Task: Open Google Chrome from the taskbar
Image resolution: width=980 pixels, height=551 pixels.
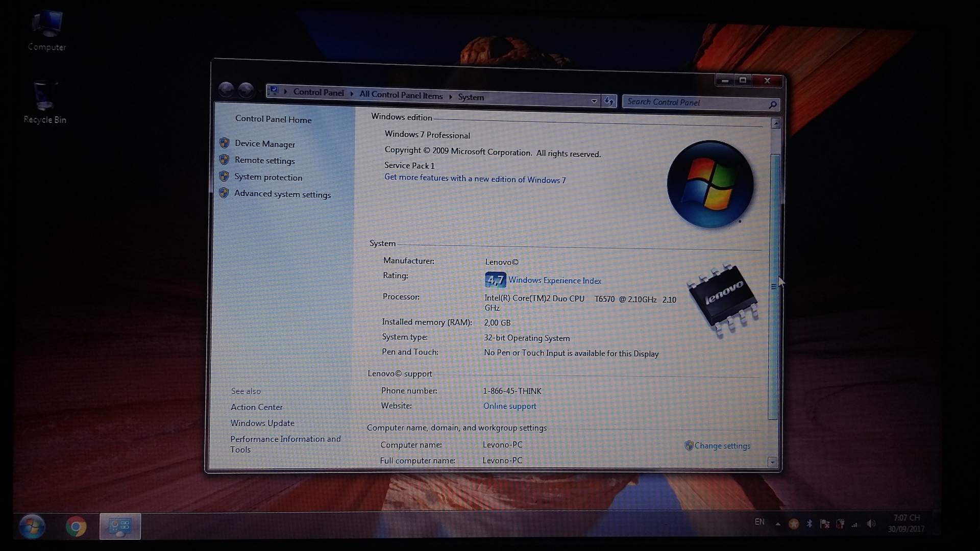Action: [76, 527]
